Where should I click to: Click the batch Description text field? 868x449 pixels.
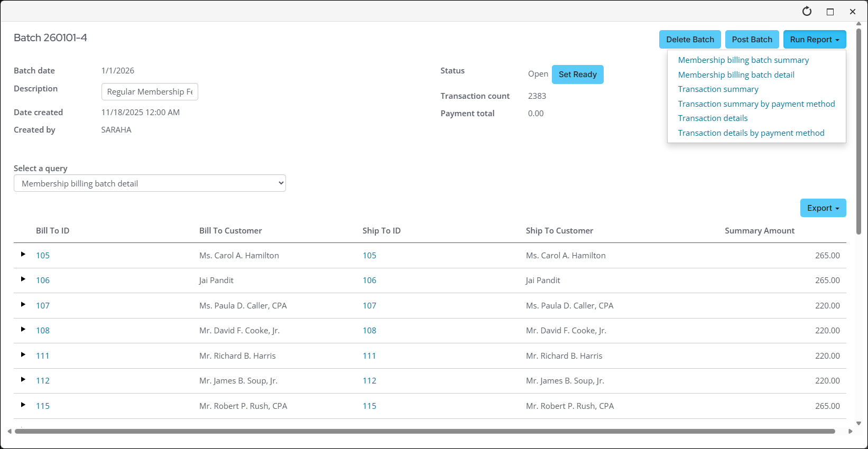(x=150, y=92)
